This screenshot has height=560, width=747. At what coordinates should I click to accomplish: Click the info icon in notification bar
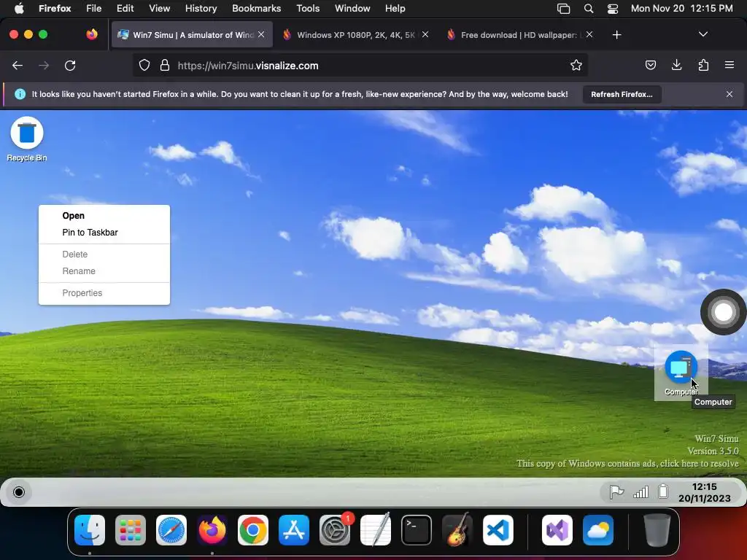20,94
